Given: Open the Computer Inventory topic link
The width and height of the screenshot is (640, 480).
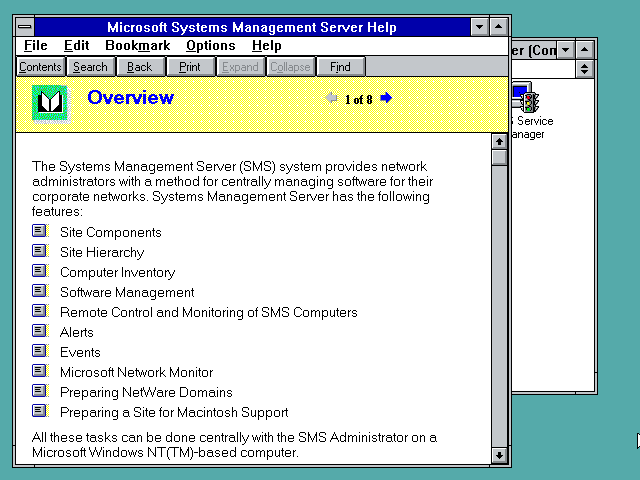Looking at the screenshot, I should pos(118,272).
